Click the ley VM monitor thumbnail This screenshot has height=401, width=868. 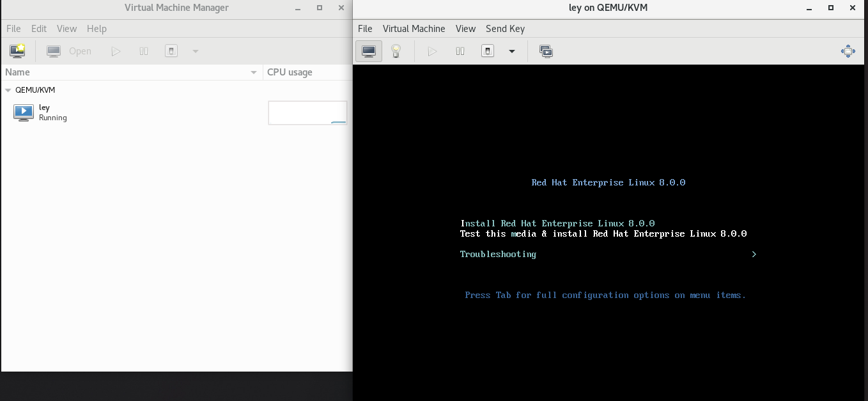coord(23,113)
